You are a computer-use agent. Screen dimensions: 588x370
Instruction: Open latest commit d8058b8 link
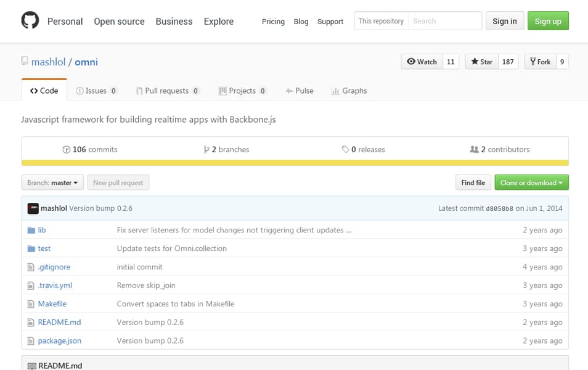tap(499, 209)
